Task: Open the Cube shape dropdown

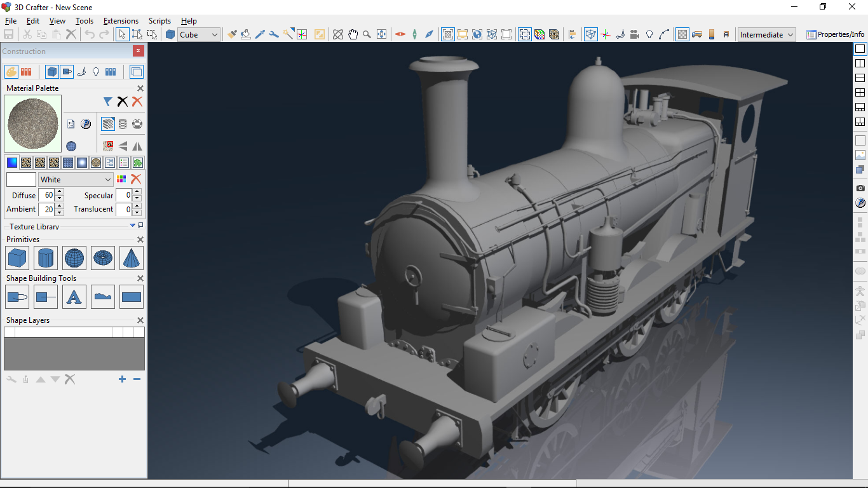Action: click(199, 34)
